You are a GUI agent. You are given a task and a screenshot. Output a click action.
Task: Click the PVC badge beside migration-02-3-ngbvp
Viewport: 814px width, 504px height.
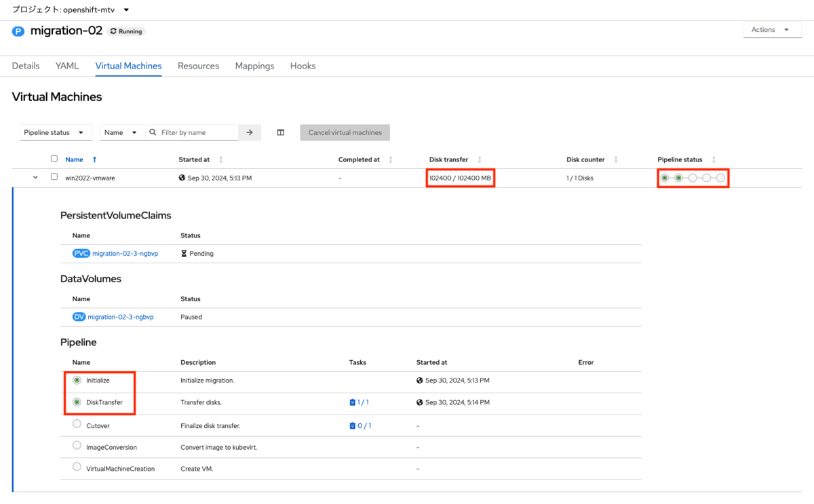pyautogui.click(x=81, y=253)
